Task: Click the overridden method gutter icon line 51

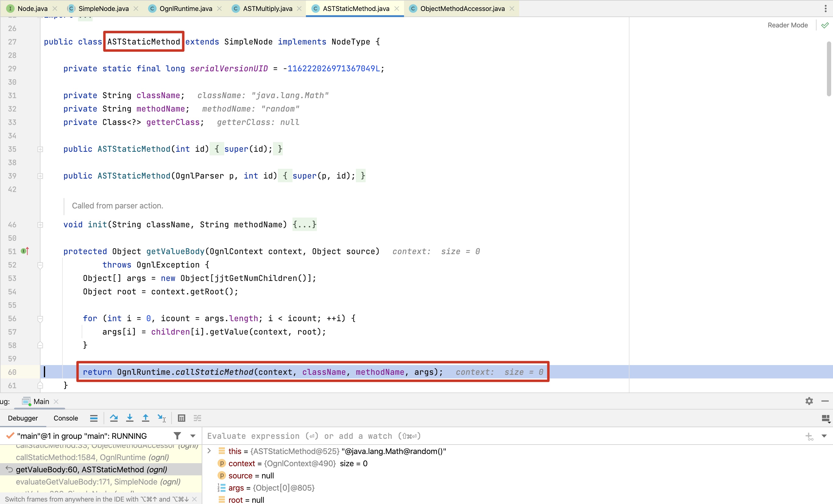Action: pyautogui.click(x=25, y=251)
